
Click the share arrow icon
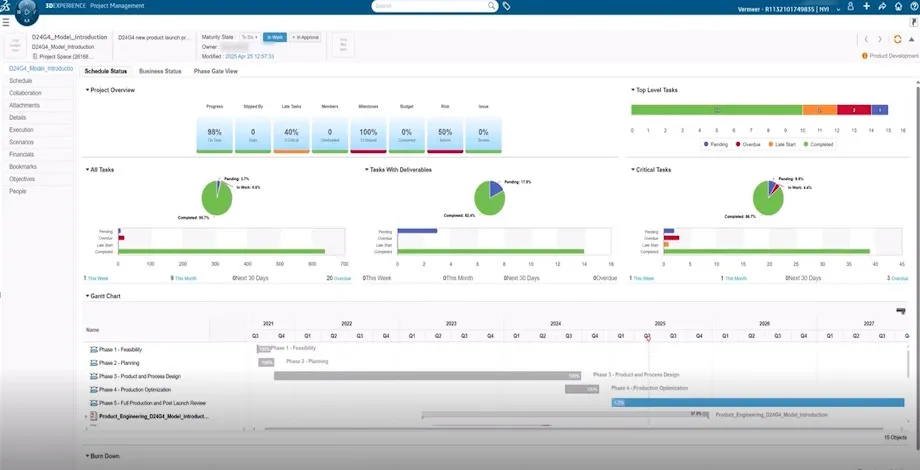882,6
